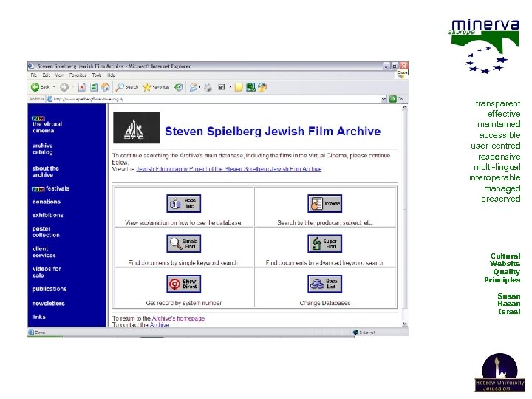Open the address bar dropdown arrow
Viewport: 532px width, 399px height.
click(383, 99)
